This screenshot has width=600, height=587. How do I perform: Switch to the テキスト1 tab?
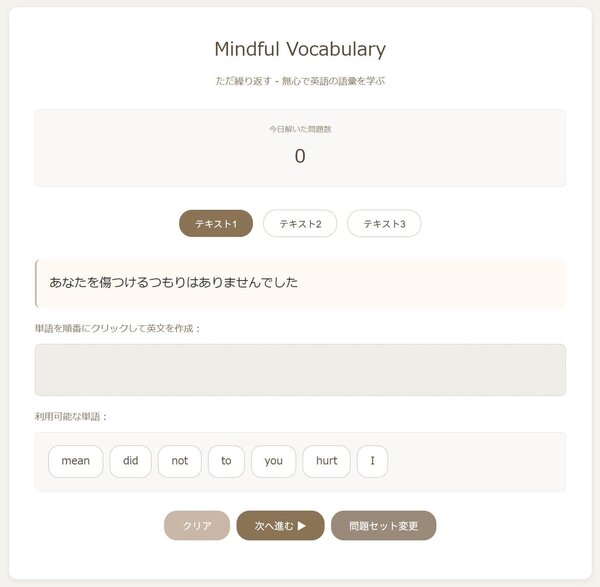coord(216,224)
